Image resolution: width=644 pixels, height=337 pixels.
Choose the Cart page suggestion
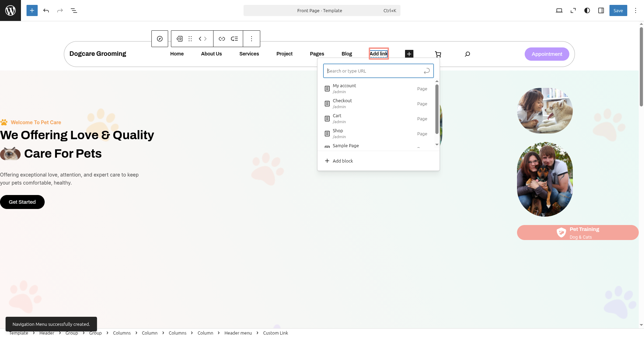[x=376, y=119]
